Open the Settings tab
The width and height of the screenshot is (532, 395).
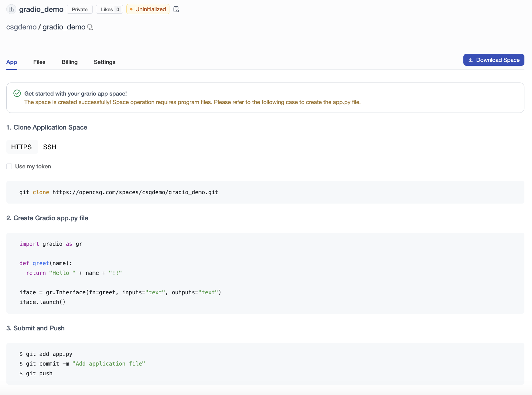104,62
